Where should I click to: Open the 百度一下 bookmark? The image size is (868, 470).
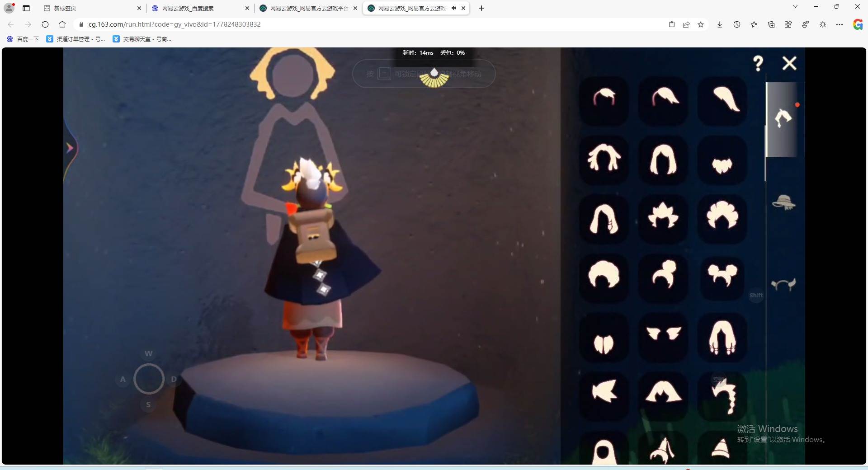coord(23,39)
